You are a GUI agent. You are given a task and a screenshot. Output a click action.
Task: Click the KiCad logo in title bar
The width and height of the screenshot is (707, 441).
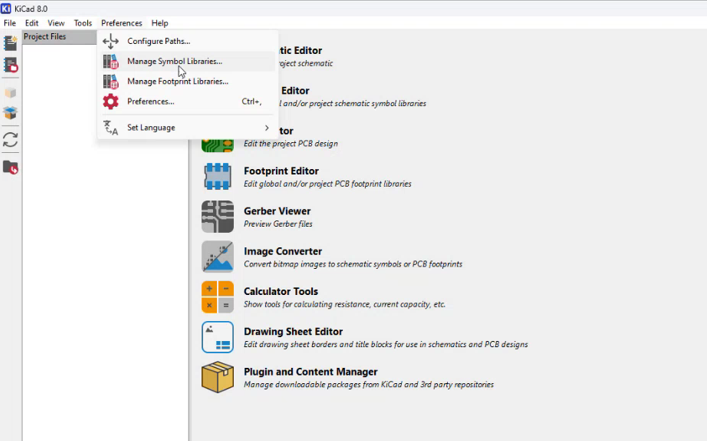tap(6, 9)
